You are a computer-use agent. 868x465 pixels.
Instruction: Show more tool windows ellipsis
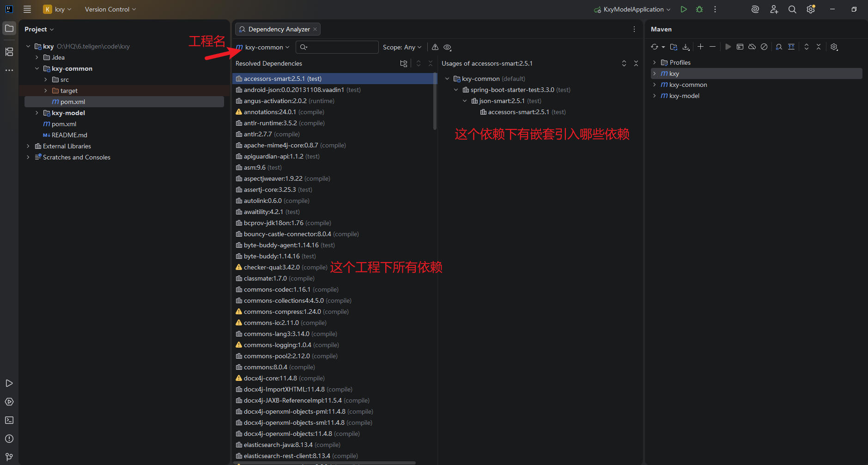tap(9, 70)
